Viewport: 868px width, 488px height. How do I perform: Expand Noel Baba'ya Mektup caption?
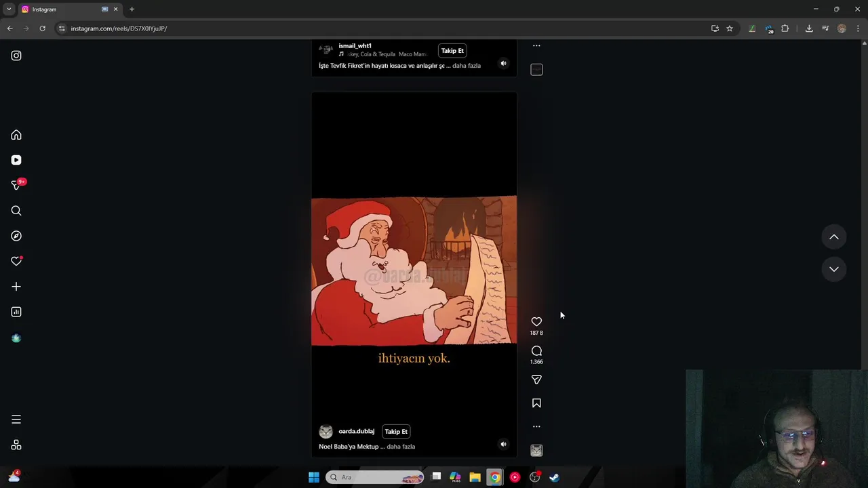pos(401,447)
